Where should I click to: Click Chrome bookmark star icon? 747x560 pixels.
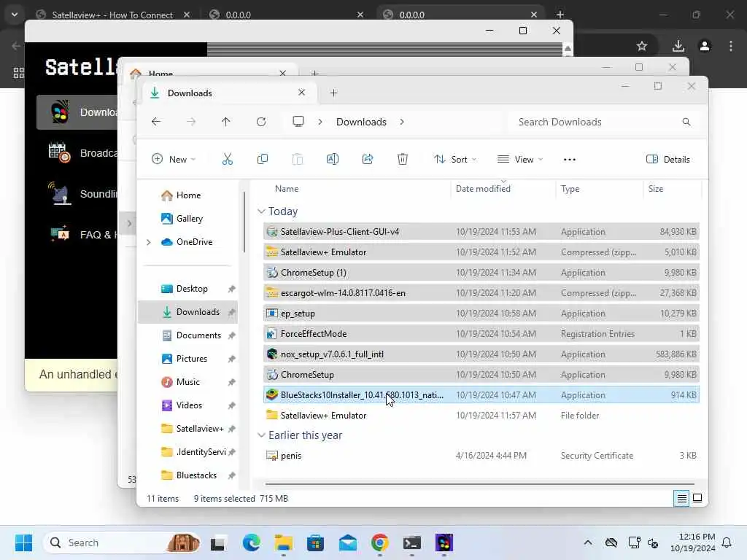[x=642, y=46]
